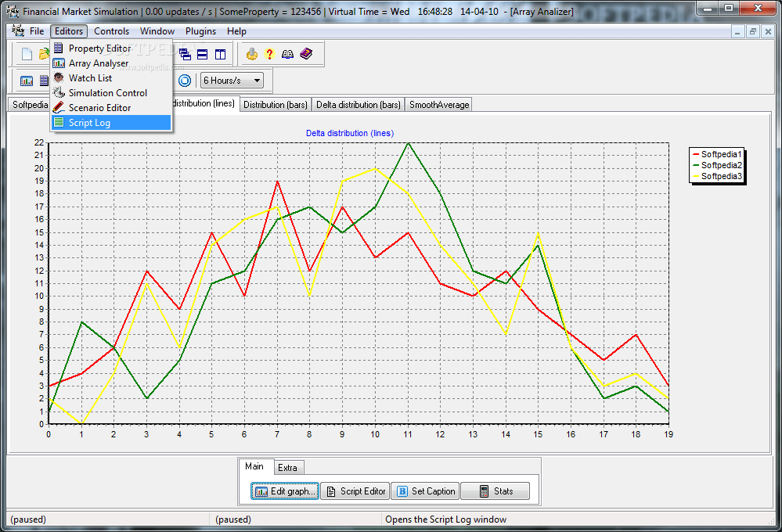Viewport: 782px width, 532px height.
Task: Open the 6 Hours/s speed dropdown
Action: coord(232,81)
